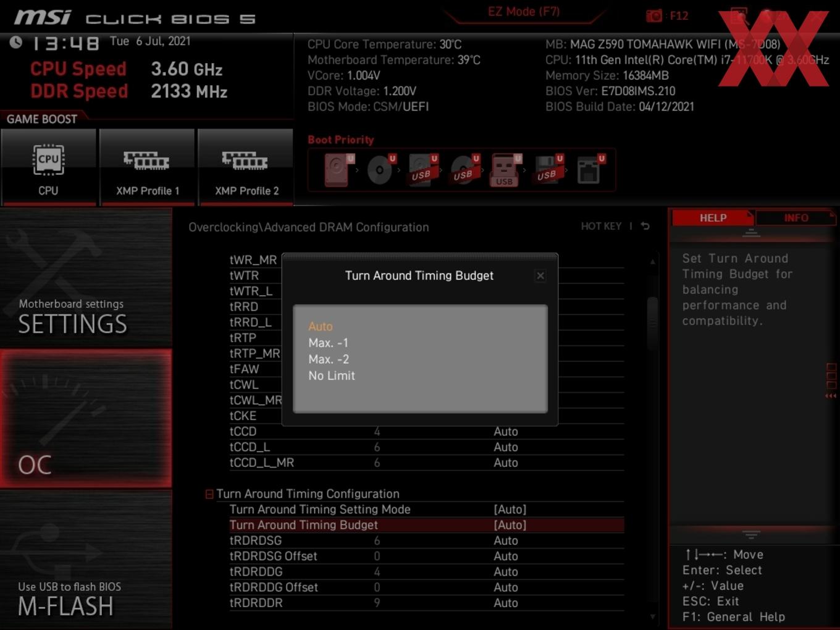
Task: Take a screenshot with the F12 camera icon
Action: pos(654,15)
